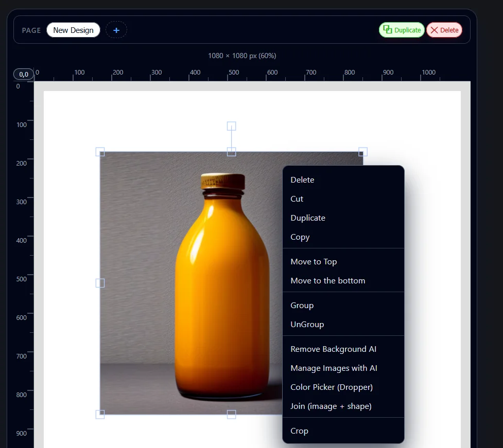Click the rotation handle above the image
The image size is (503, 448).
pos(231,126)
